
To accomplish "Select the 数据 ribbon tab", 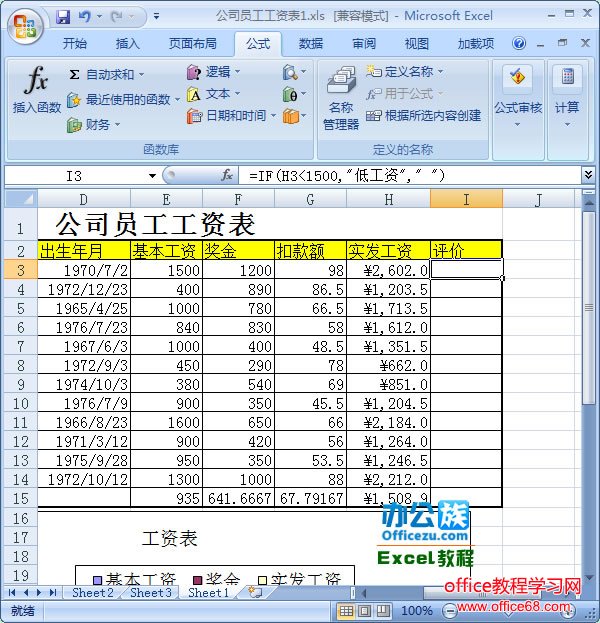I will point(311,43).
